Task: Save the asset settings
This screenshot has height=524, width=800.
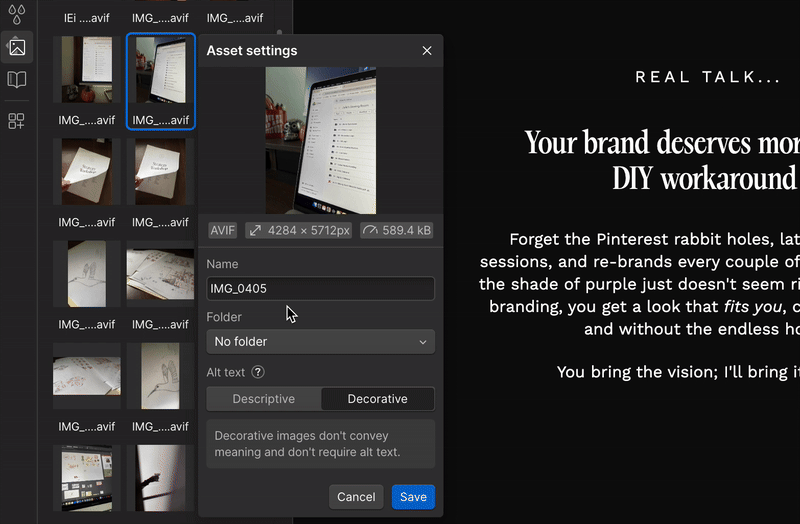Action: pos(413,497)
